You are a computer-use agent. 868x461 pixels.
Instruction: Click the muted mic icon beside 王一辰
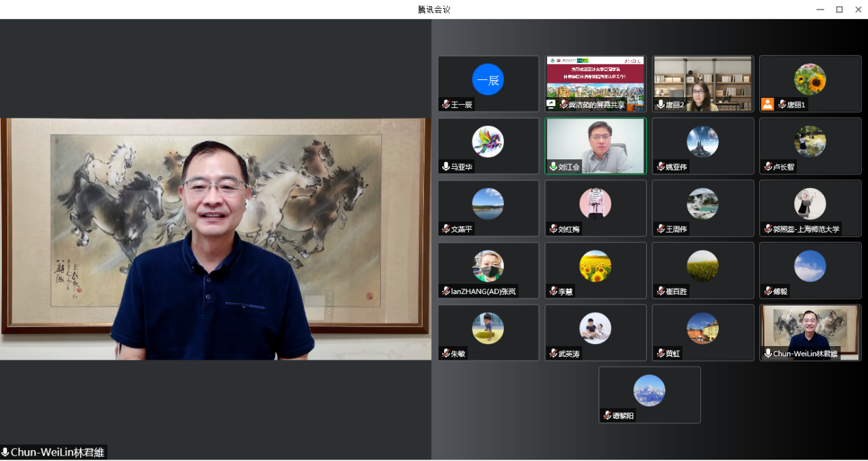[x=446, y=105]
